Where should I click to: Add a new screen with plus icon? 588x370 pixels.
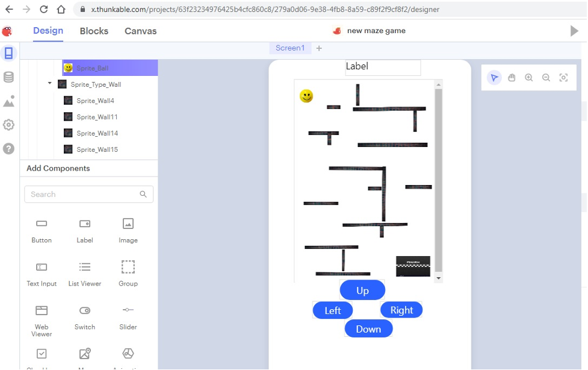coord(319,48)
